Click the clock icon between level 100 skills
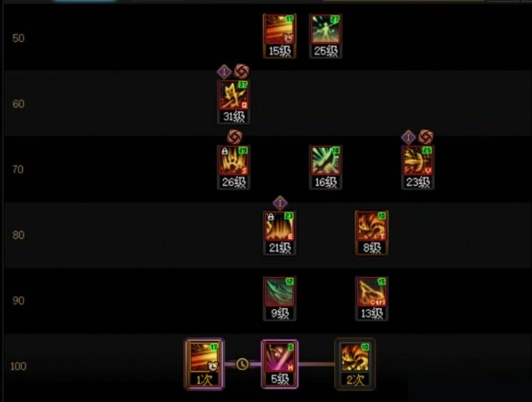The width and height of the screenshot is (532, 402). pos(242,364)
